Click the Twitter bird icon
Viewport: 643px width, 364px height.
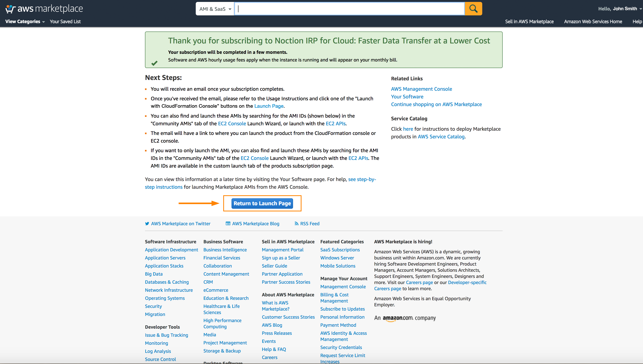coord(147,224)
